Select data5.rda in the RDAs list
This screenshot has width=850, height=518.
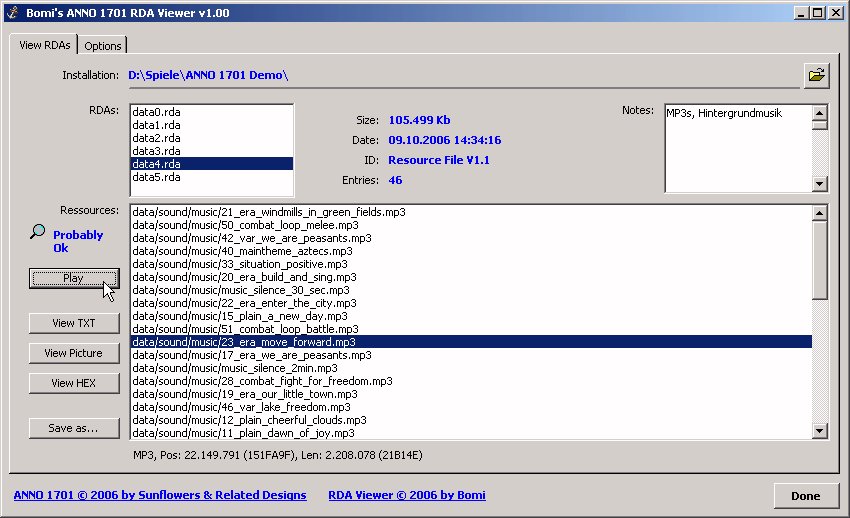(x=157, y=176)
